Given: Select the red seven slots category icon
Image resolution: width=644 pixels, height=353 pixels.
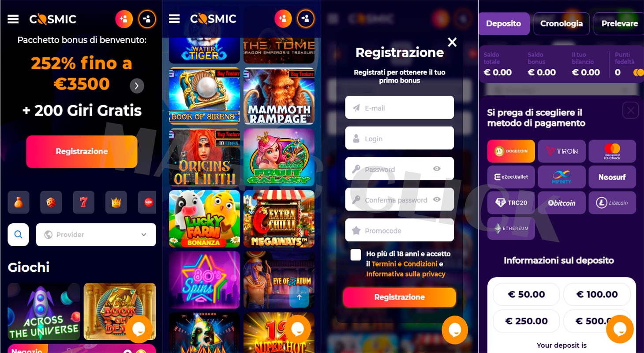Looking at the screenshot, I should coord(83,203).
